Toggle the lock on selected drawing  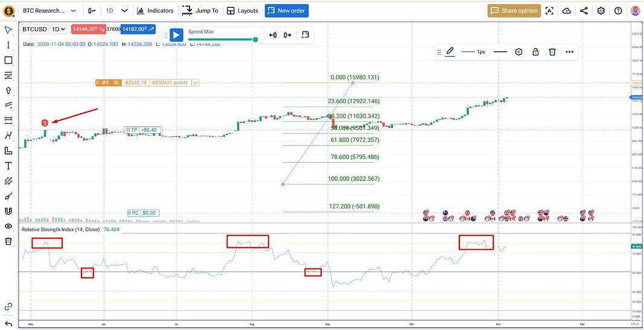[x=535, y=52]
